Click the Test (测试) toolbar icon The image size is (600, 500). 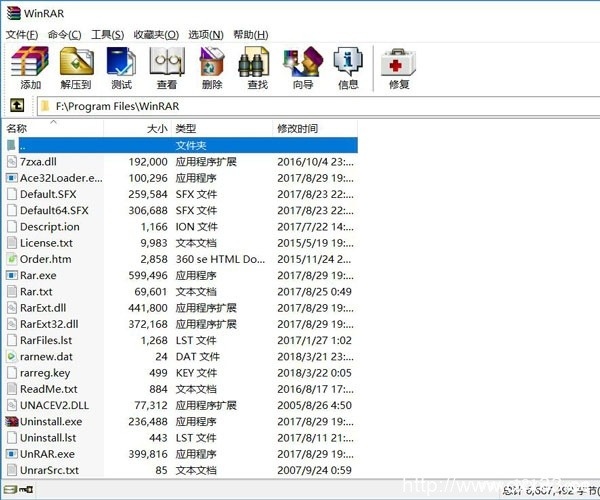[x=121, y=61]
